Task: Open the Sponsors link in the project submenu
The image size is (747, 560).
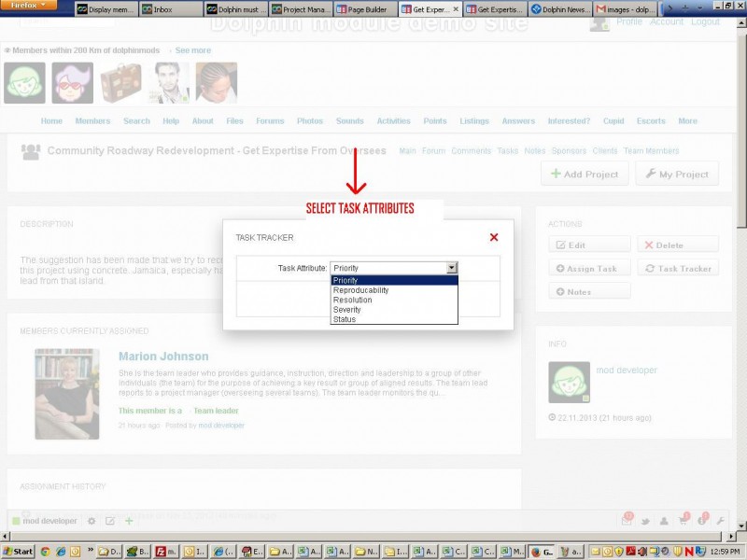Action: point(569,151)
